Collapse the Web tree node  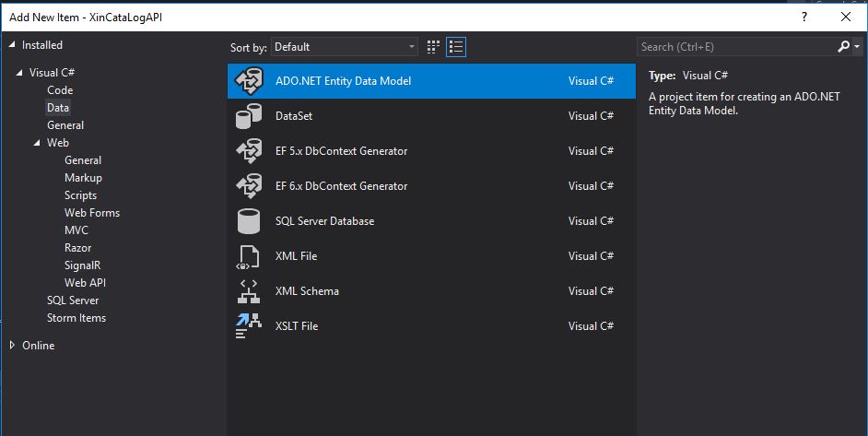point(37,143)
